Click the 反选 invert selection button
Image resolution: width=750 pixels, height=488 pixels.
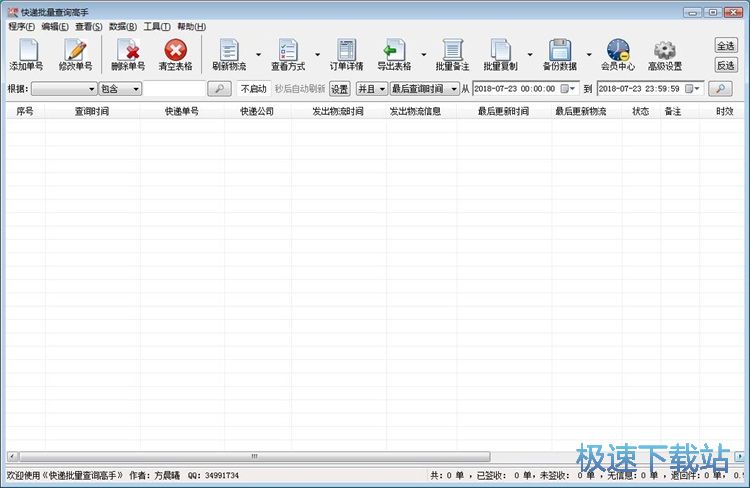[726, 65]
